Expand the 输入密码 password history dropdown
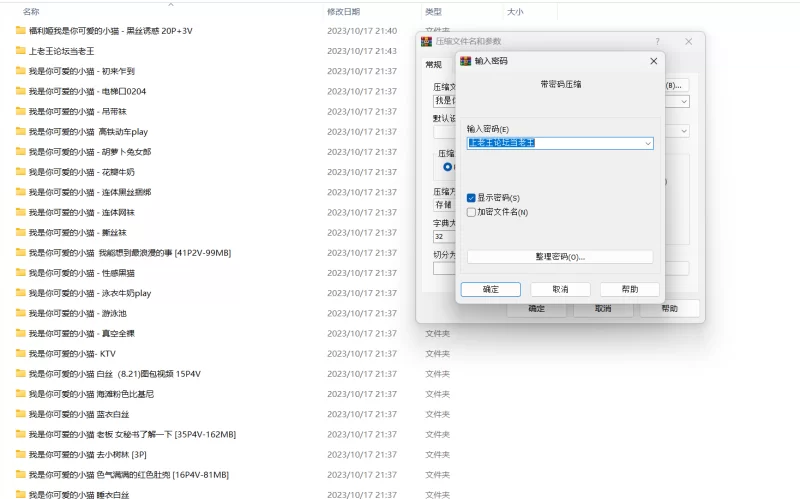This screenshot has width=800, height=499. click(x=648, y=143)
